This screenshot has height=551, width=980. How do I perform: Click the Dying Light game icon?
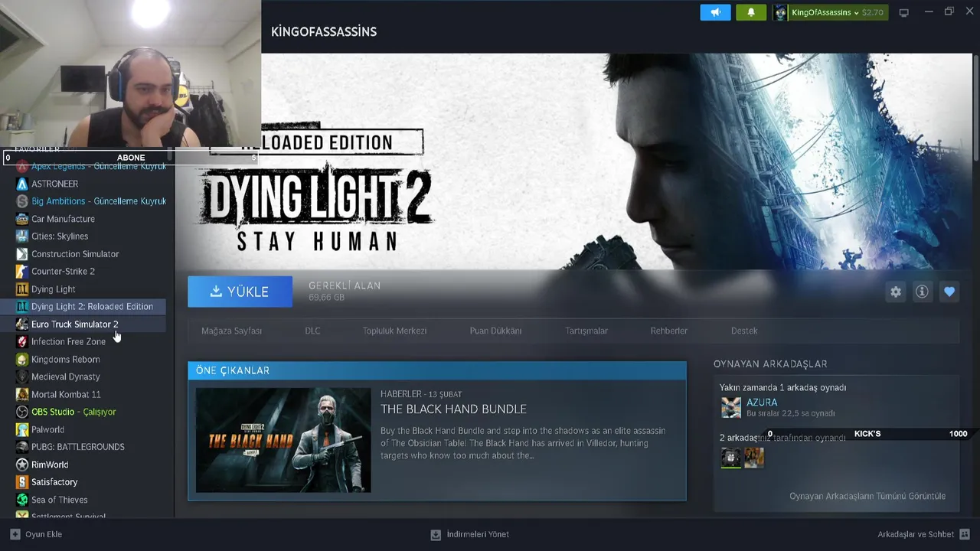(x=22, y=289)
